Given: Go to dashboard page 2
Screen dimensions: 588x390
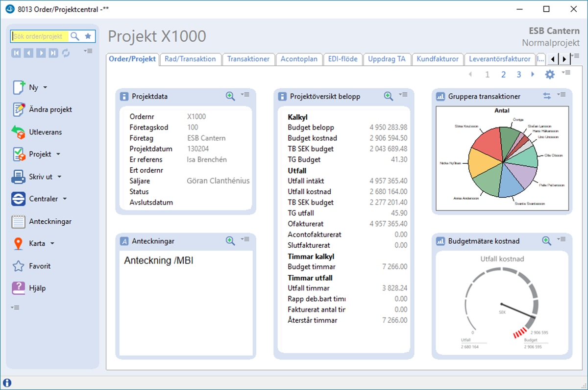Looking at the screenshot, I should pos(503,75).
